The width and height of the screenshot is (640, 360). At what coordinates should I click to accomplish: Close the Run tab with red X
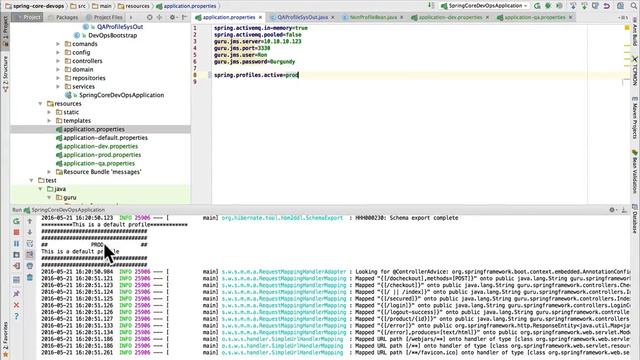16,305
